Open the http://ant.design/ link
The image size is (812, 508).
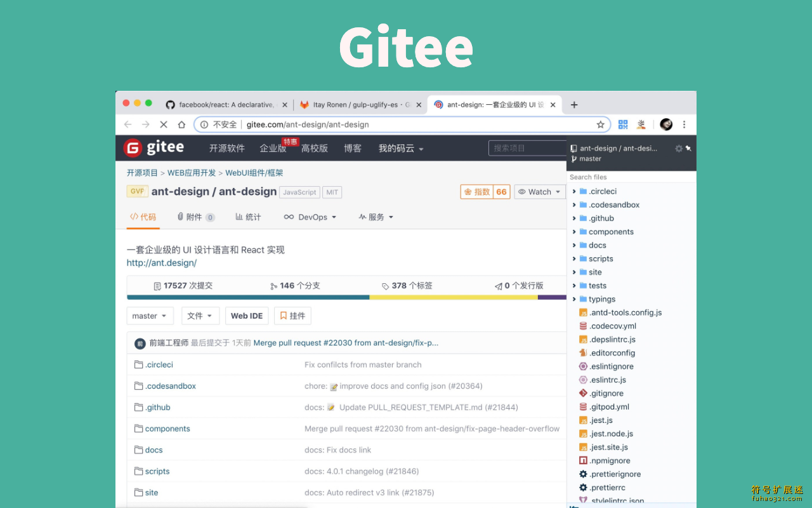pyautogui.click(x=162, y=263)
